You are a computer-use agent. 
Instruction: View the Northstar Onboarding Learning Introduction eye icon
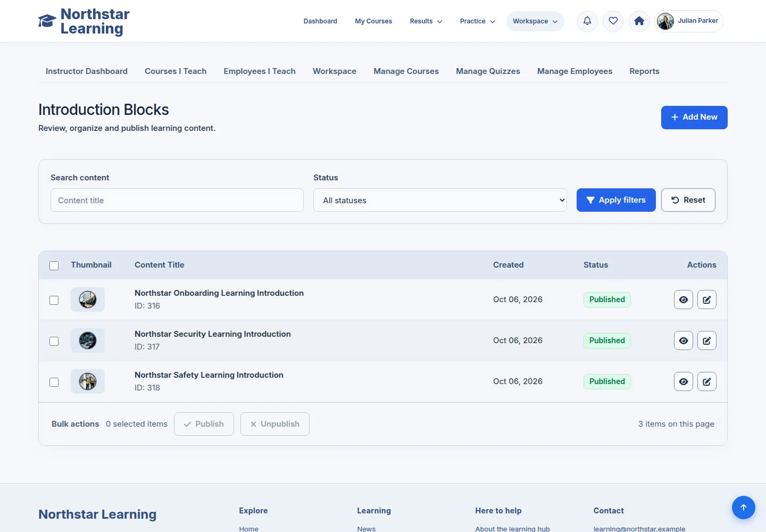(x=684, y=300)
